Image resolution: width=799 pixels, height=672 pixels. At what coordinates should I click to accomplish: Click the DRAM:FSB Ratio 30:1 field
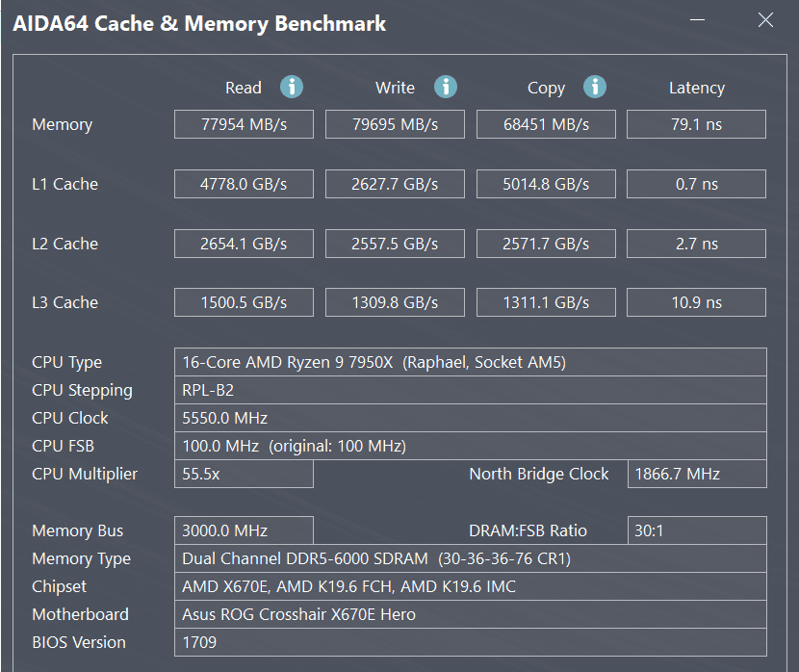point(697,530)
